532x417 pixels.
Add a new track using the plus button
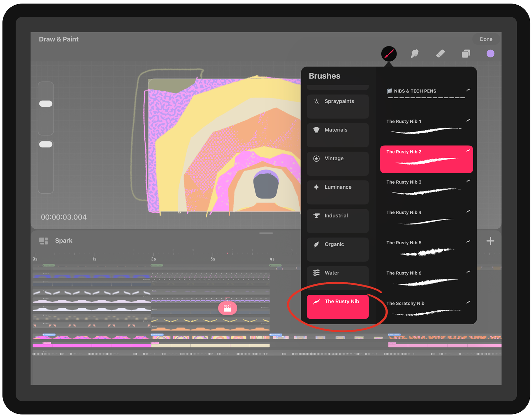(491, 241)
